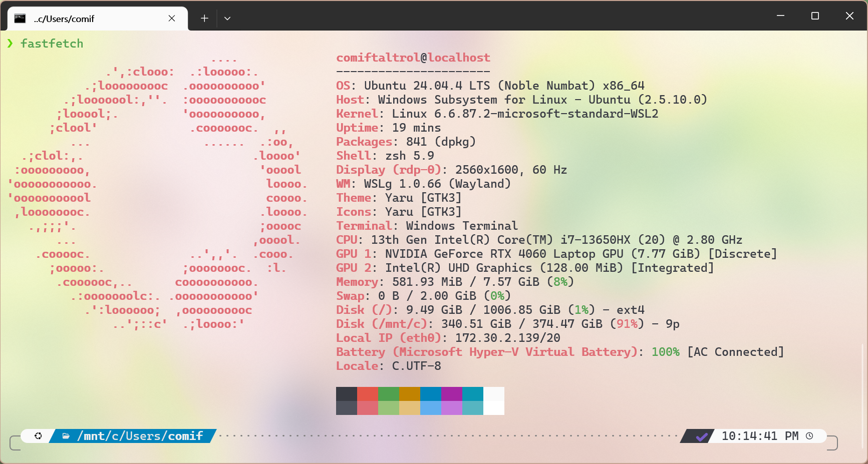Viewport: 868px width, 464px height.
Task: Click the magenta color swatch in top row
Action: click(452, 393)
